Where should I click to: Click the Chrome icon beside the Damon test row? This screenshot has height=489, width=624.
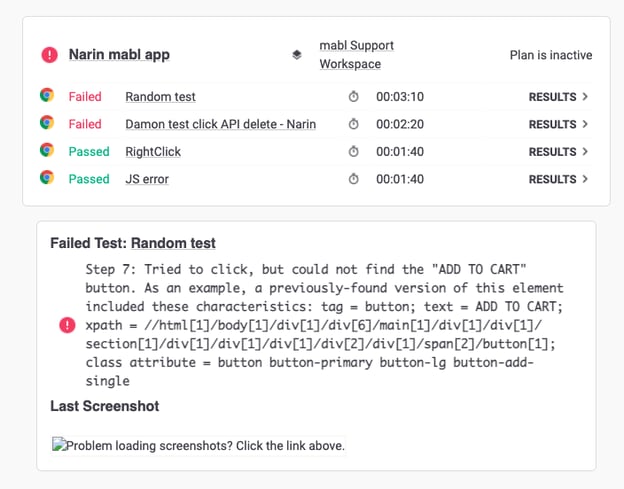coord(47,123)
